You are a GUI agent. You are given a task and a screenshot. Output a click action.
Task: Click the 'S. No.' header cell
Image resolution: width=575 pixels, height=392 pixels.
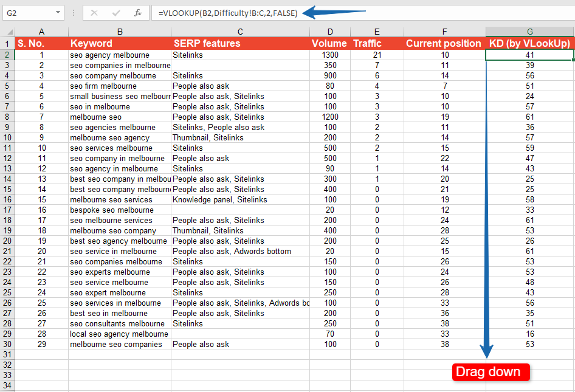coord(41,43)
